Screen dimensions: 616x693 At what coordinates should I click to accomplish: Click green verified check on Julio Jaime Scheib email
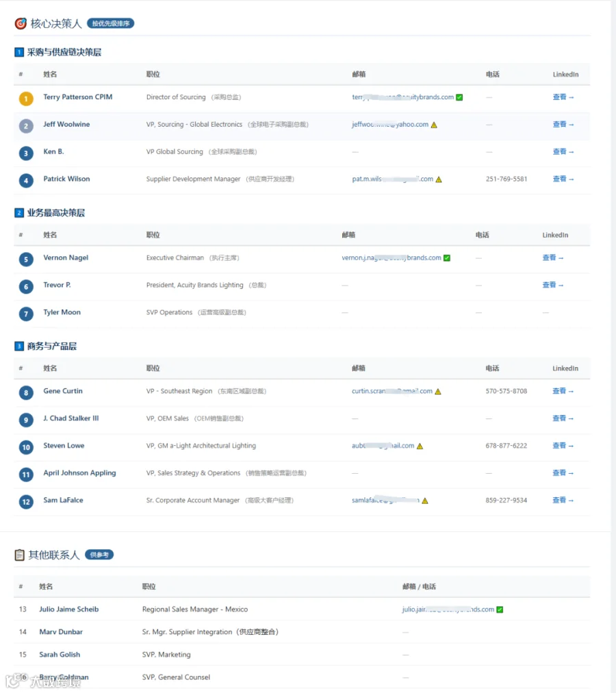click(x=500, y=609)
